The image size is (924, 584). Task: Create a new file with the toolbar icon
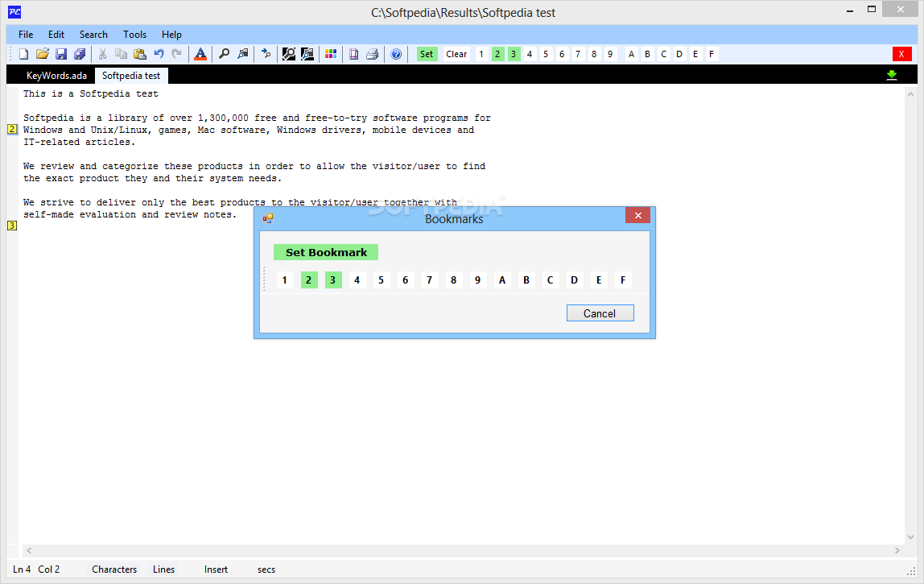tap(23, 54)
